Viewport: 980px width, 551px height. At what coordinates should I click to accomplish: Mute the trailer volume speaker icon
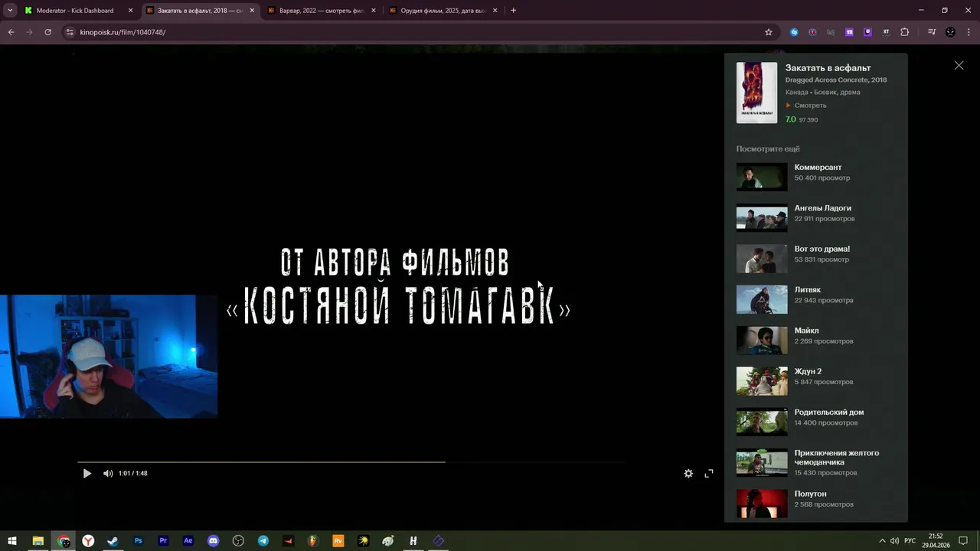tap(108, 474)
